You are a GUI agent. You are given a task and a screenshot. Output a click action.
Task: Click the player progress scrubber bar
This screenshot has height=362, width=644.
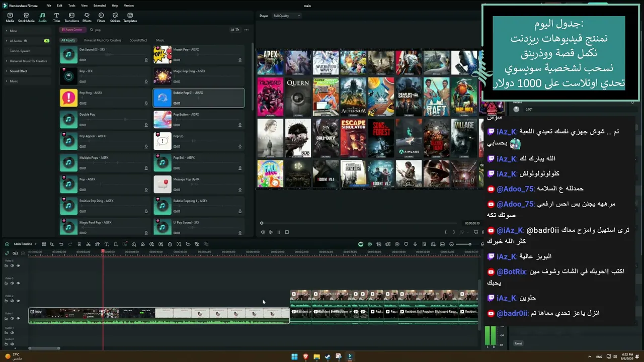tap(359, 223)
